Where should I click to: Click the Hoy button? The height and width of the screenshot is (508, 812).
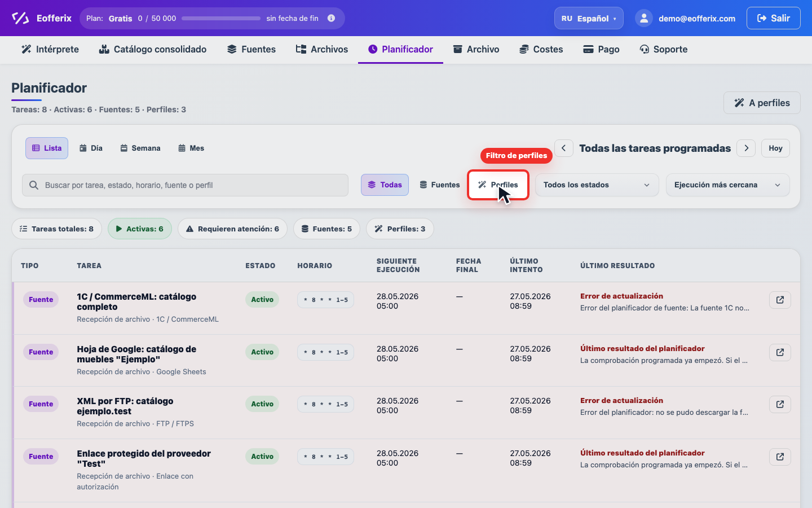point(775,148)
